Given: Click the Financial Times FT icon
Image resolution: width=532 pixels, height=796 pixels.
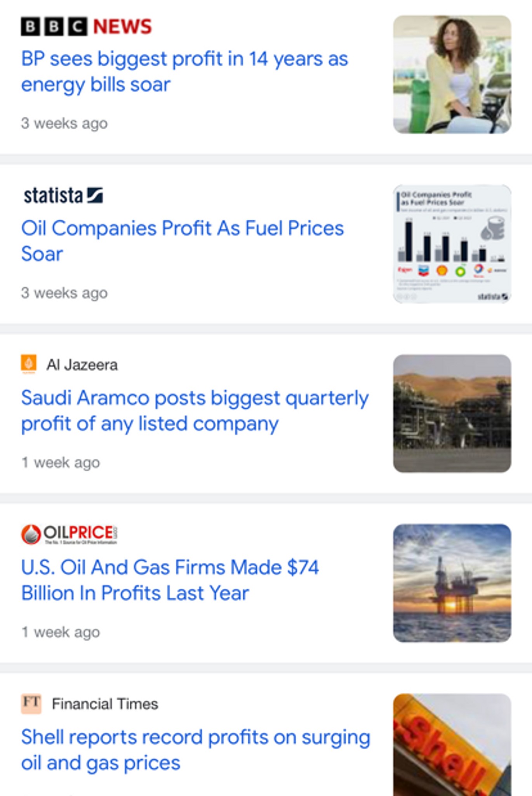Looking at the screenshot, I should click(x=31, y=704).
